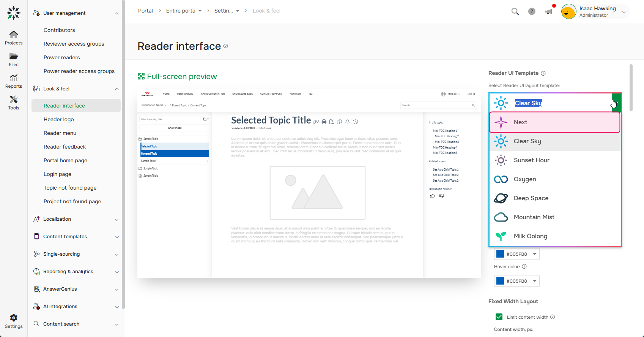The image size is (644, 337).
Task: Open Project not found page settings
Action: (x=72, y=201)
